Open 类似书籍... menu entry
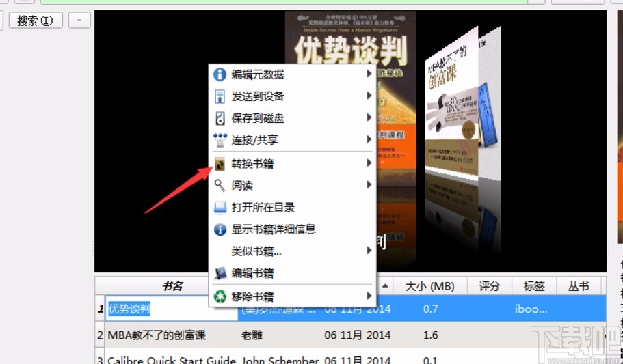Screen dimensions: 623x364 (293, 251)
